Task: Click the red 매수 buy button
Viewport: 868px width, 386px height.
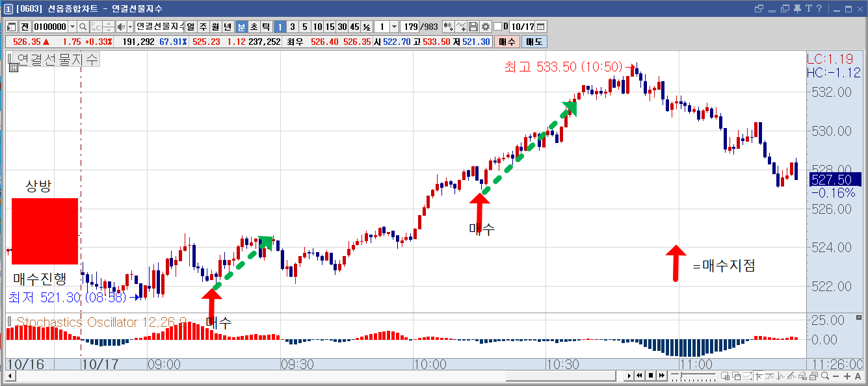Action: coord(507,42)
